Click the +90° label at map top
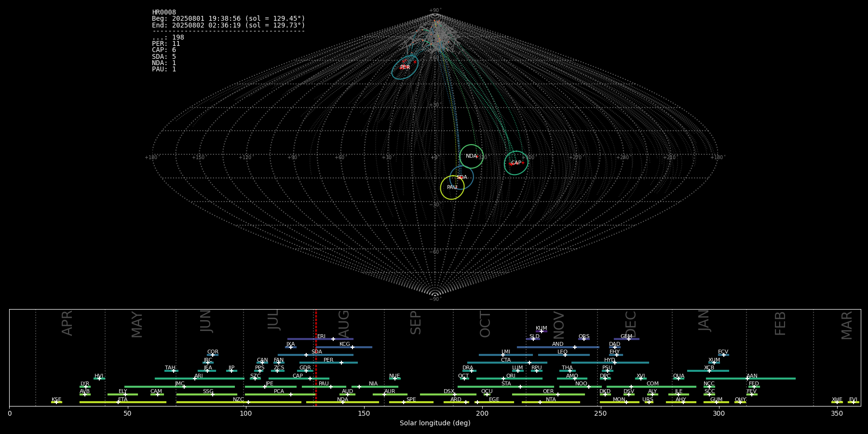This screenshot has height=434, width=868. point(435,11)
